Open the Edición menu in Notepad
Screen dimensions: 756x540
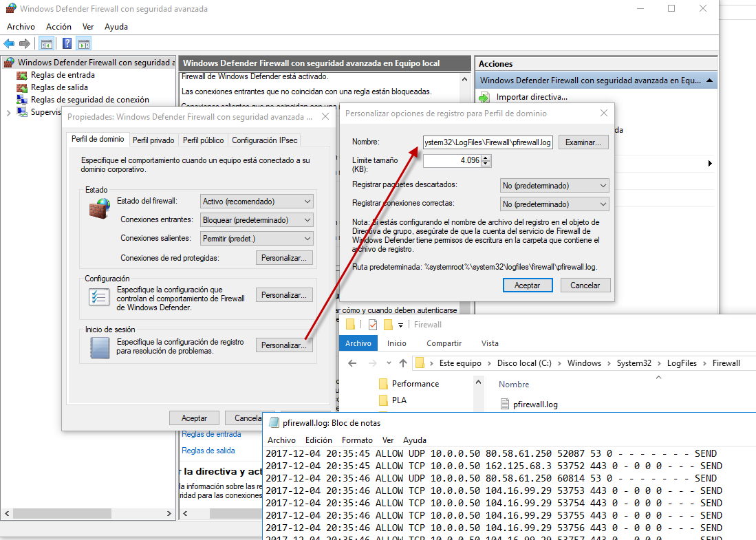(x=318, y=440)
